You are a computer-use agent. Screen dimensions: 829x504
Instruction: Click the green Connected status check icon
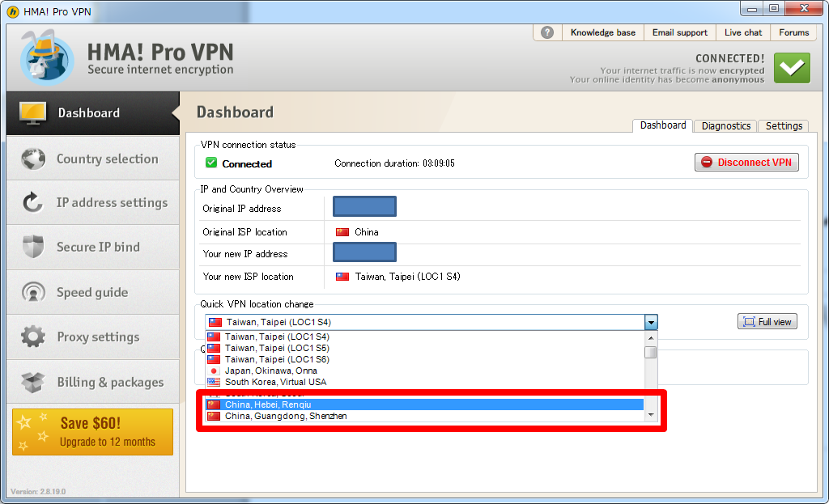[211, 163]
